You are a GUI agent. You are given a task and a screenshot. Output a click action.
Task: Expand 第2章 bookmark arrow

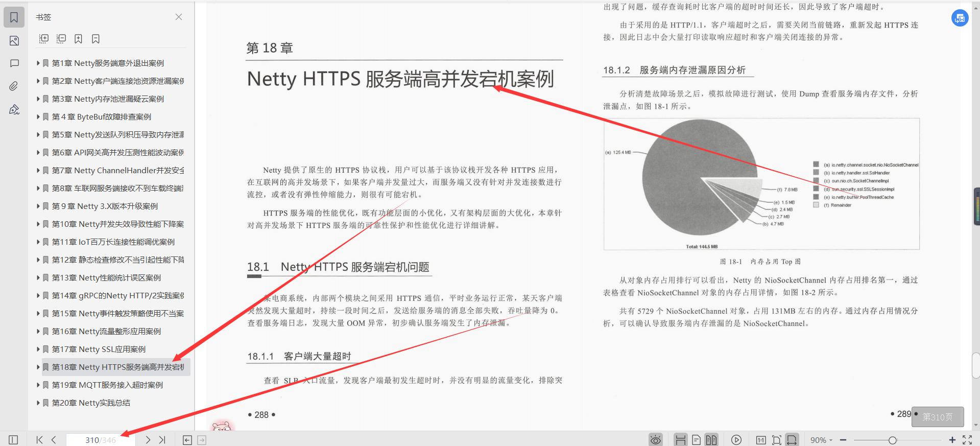click(x=38, y=81)
